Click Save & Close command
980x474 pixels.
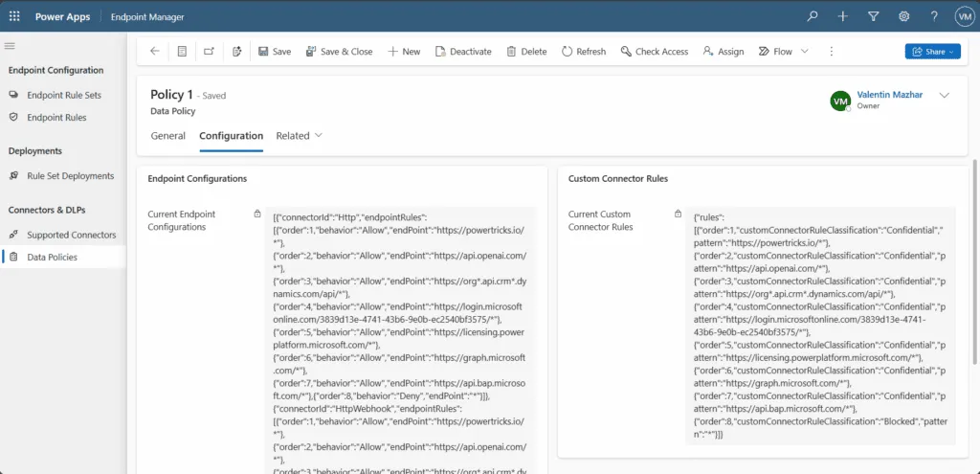coord(340,52)
